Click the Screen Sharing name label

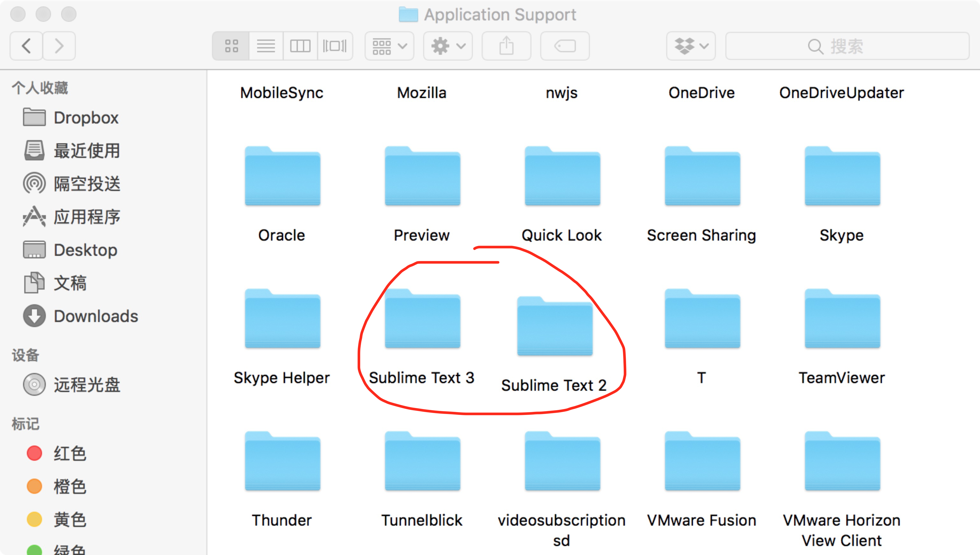[702, 235]
